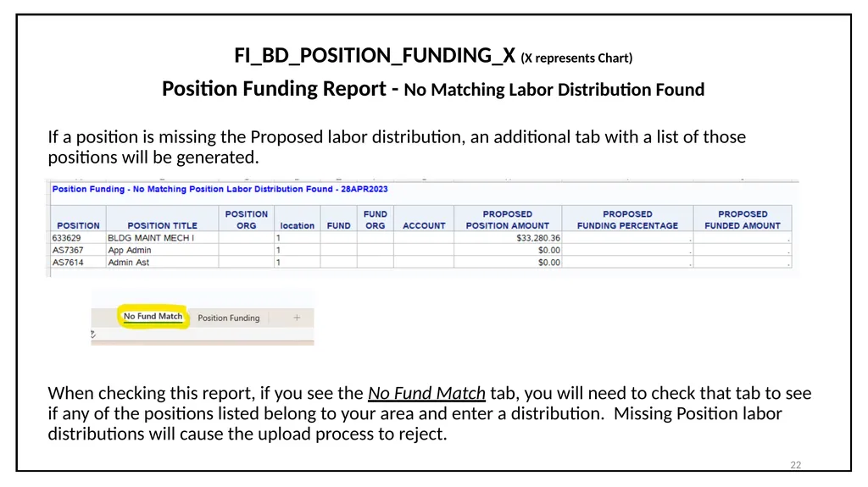Open the No Fund Match sheet tab
The height and width of the screenshot is (487, 868).
click(x=153, y=317)
